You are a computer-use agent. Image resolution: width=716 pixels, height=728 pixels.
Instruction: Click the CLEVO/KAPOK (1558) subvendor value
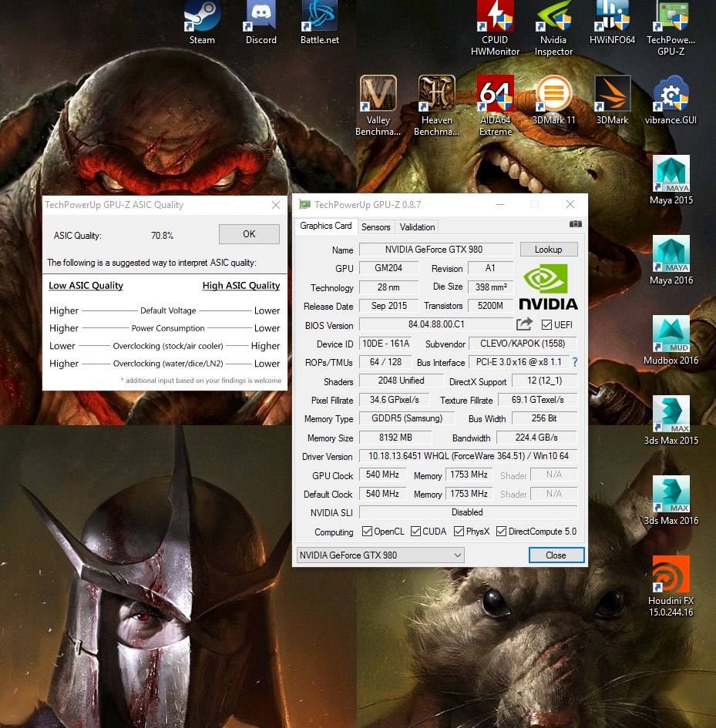pos(523,343)
